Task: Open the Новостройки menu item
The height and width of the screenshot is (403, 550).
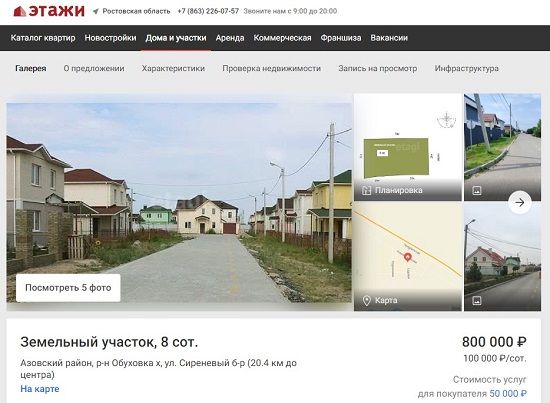Action: click(110, 38)
